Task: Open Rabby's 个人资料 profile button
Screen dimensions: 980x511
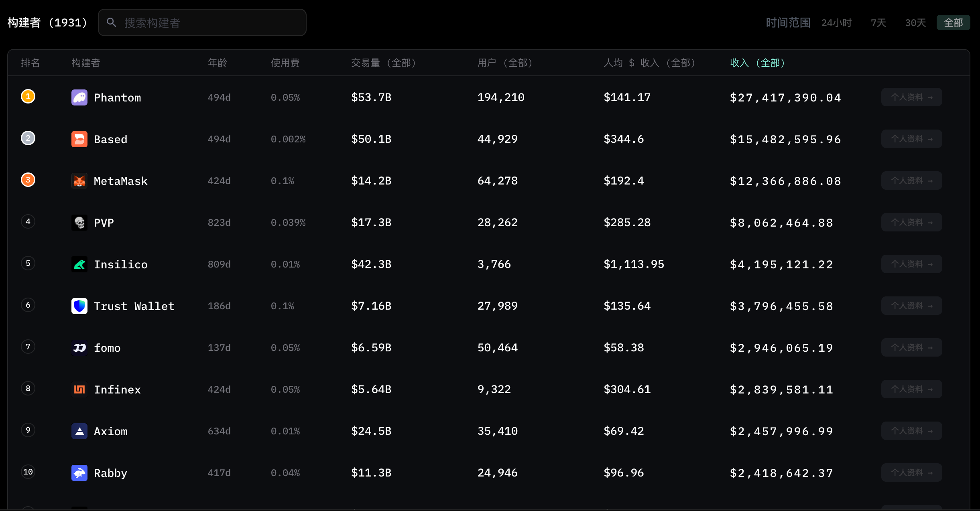Action: coord(911,472)
